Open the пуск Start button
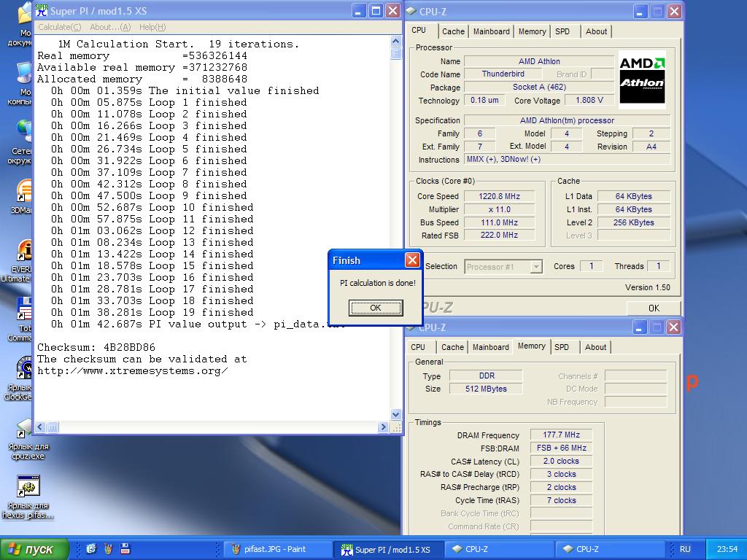 (x=34, y=549)
